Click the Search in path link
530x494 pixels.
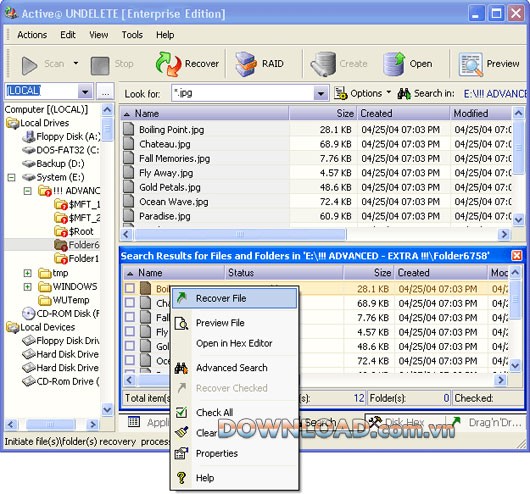point(495,94)
